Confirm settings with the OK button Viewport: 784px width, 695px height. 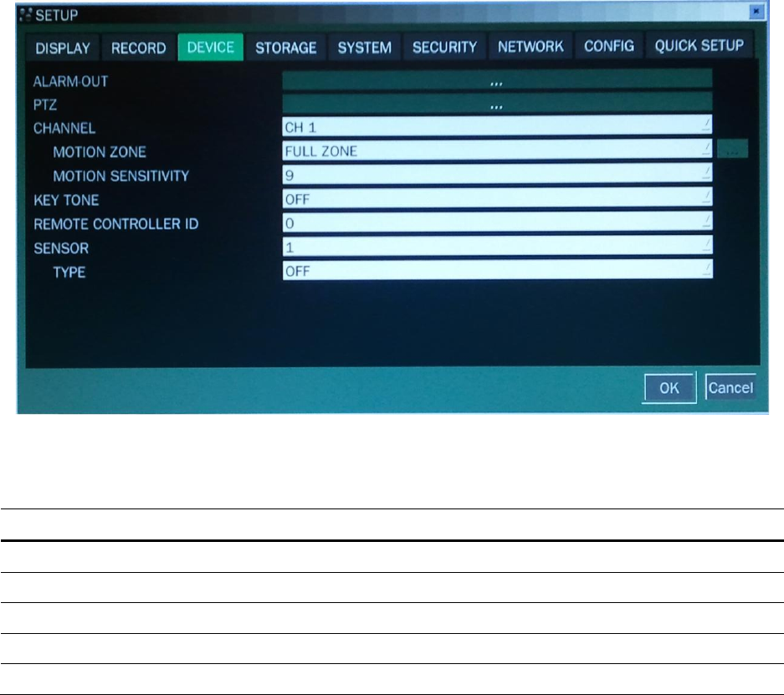(669, 388)
